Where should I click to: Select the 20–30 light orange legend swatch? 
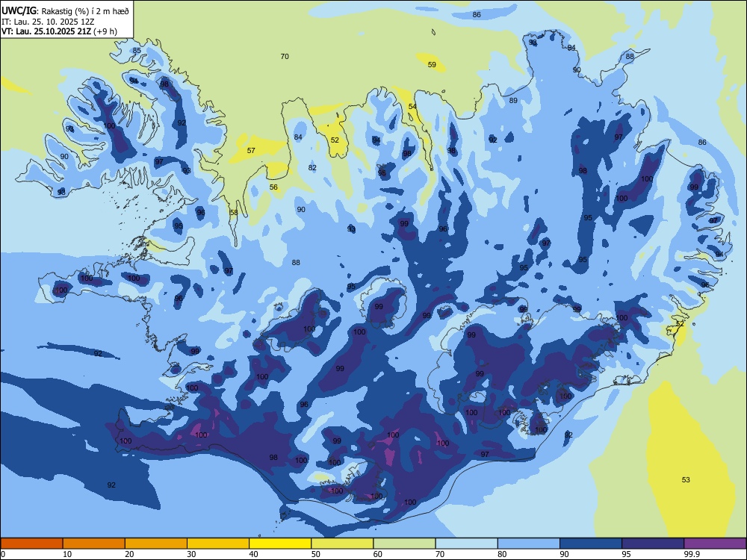pyautogui.click(x=156, y=544)
